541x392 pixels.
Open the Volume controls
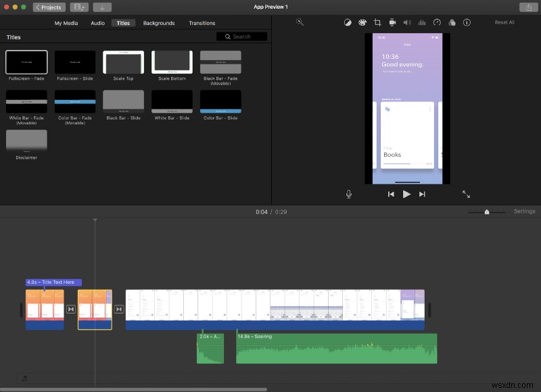[x=407, y=22]
